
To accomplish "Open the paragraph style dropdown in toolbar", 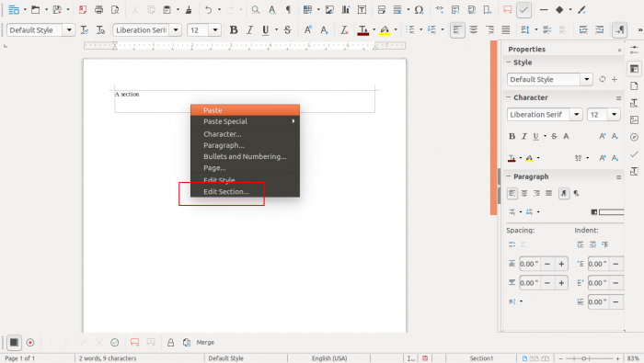I will point(69,30).
